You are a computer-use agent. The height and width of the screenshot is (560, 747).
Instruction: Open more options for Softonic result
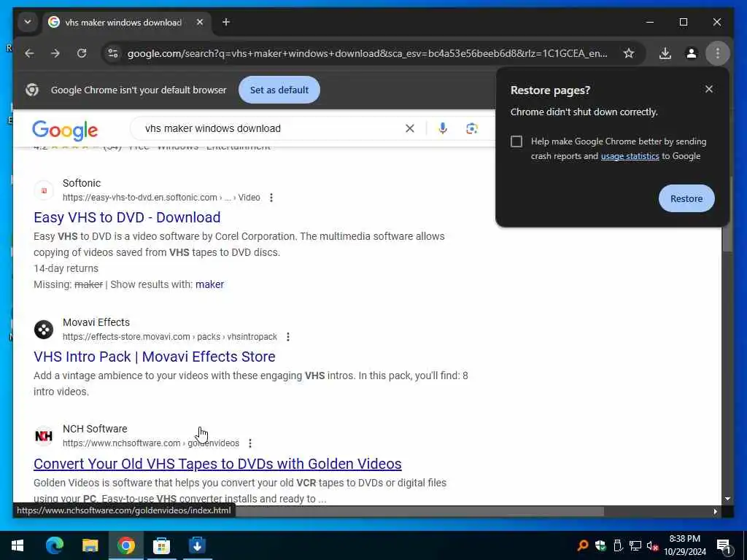click(x=271, y=198)
